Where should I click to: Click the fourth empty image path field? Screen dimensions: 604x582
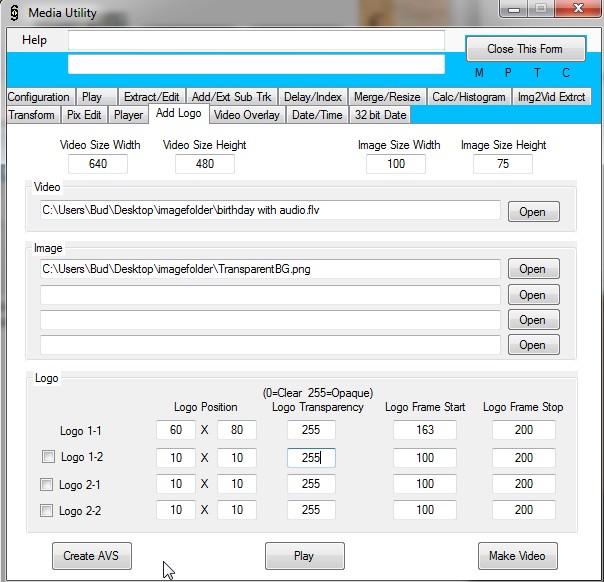click(270, 345)
